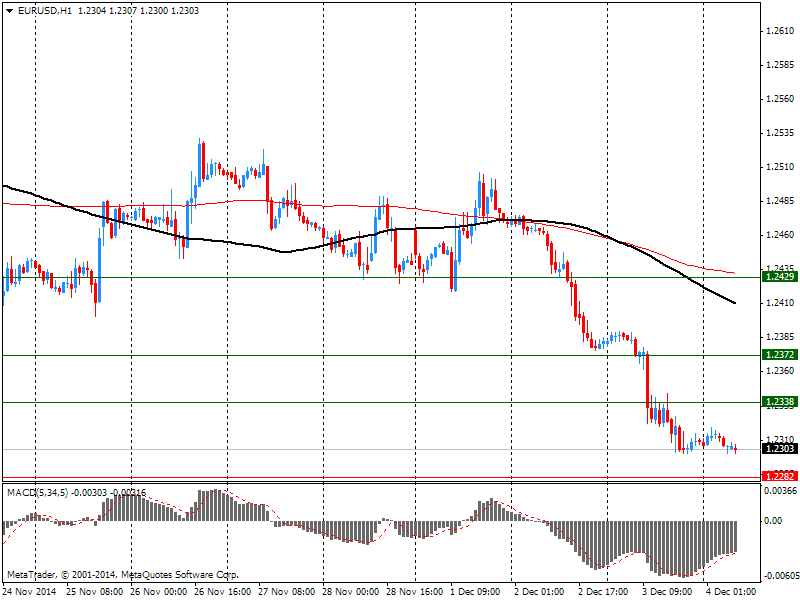Click the 26 Nov 00:00 time label

coord(159,592)
